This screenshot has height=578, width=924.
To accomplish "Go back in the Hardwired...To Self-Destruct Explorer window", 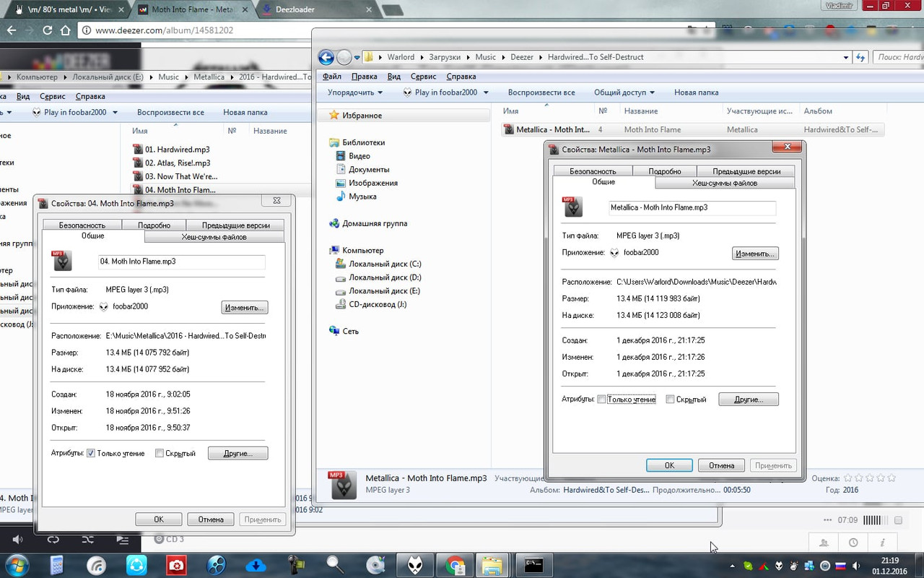I will (326, 57).
